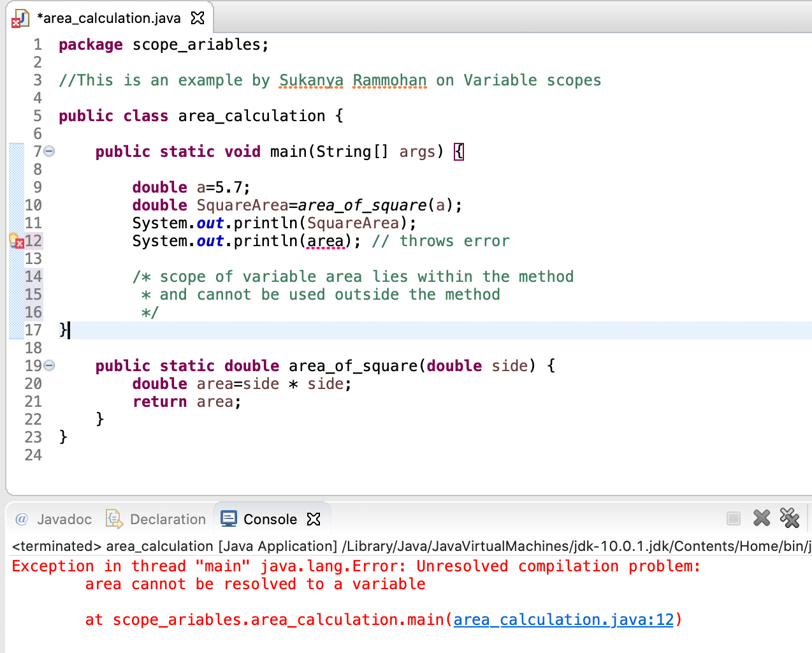Open the area_calculation.java:12 console link

563,619
